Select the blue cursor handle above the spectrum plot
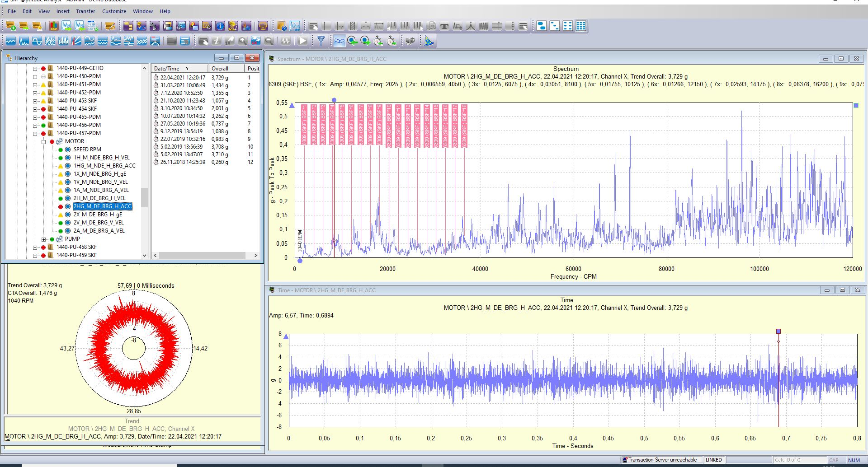The width and height of the screenshot is (868, 467). (x=334, y=100)
